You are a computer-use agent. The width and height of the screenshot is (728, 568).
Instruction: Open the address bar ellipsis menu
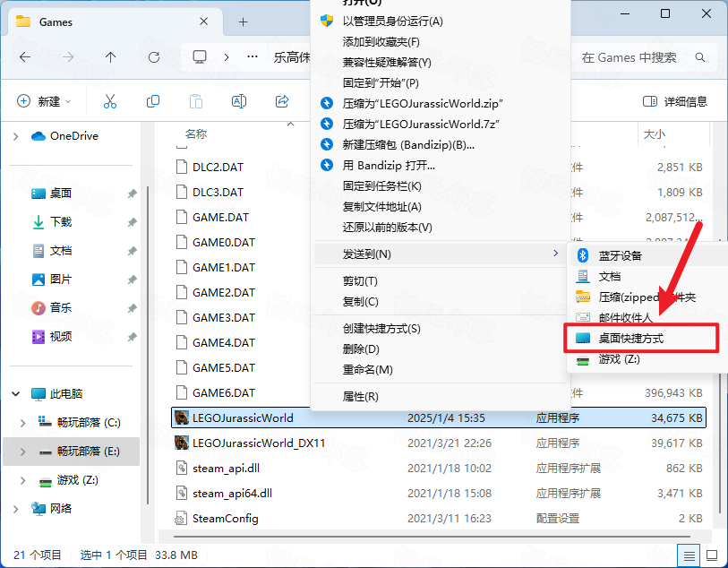click(253, 57)
